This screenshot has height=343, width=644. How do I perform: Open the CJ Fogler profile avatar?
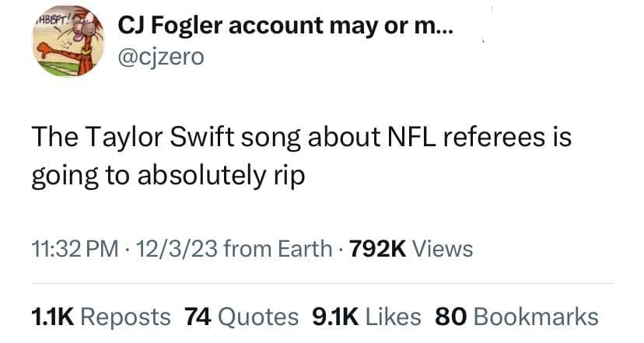(66, 45)
